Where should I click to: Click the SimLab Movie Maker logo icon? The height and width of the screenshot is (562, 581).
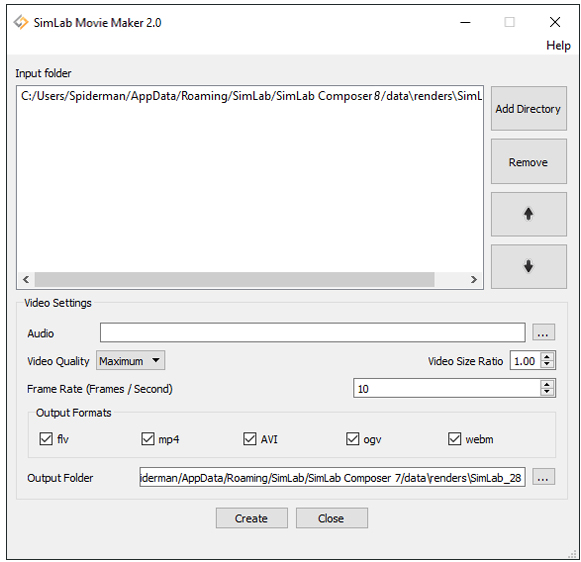click(21, 23)
